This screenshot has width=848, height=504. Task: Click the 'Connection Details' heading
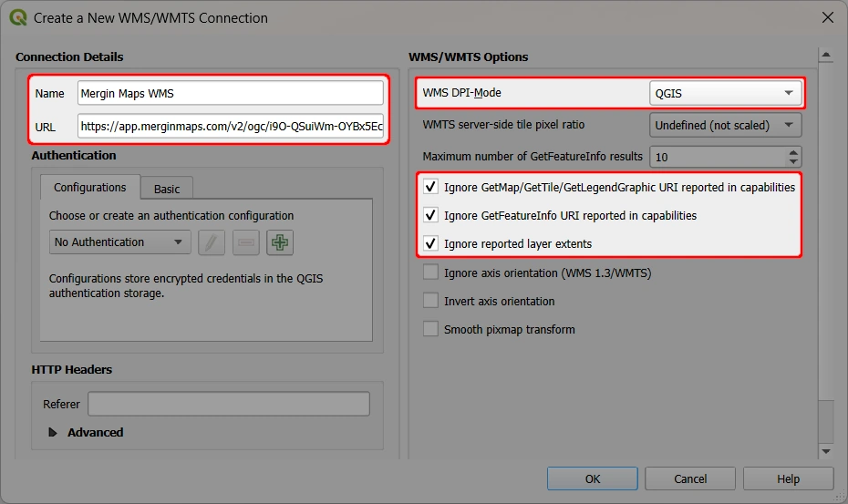coord(69,57)
